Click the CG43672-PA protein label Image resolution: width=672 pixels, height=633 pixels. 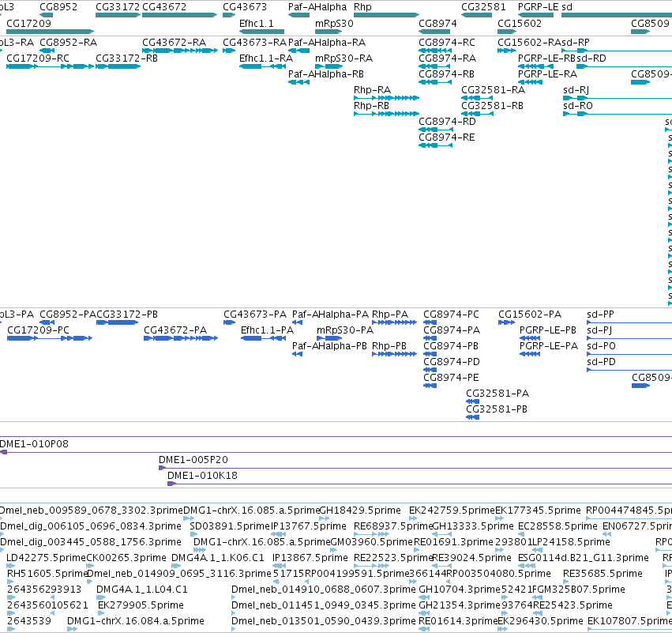(x=175, y=330)
